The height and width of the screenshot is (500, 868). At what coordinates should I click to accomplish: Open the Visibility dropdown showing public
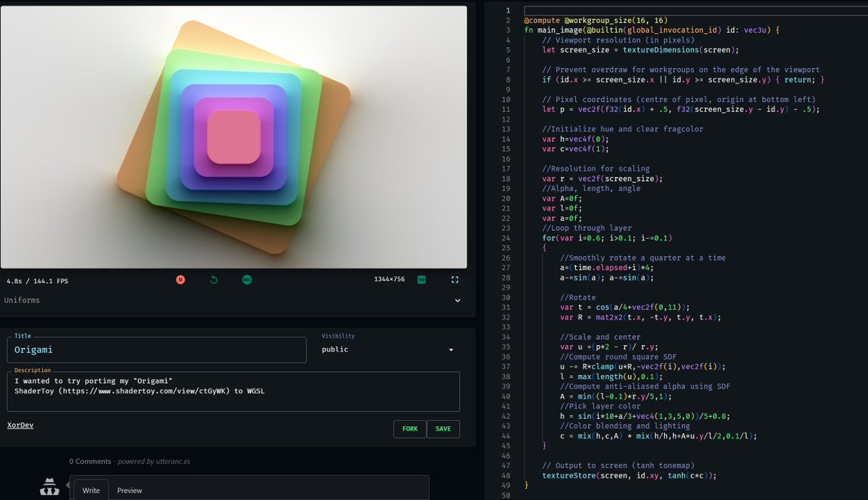[x=391, y=349]
